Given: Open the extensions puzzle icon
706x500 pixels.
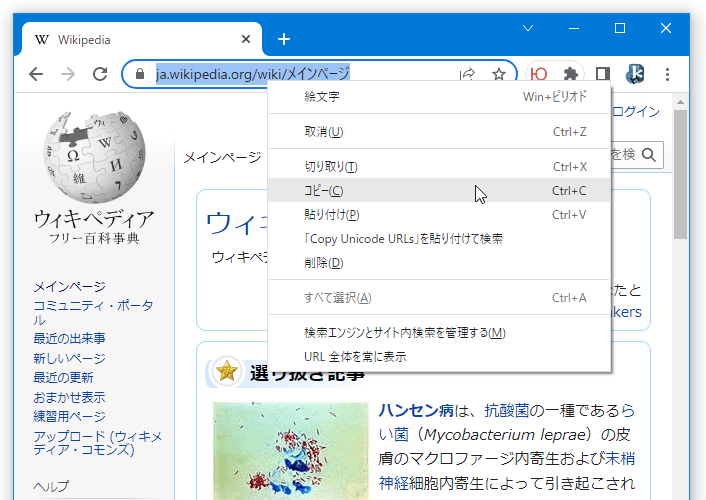Looking at the screenshot, I should coord(570,74).
